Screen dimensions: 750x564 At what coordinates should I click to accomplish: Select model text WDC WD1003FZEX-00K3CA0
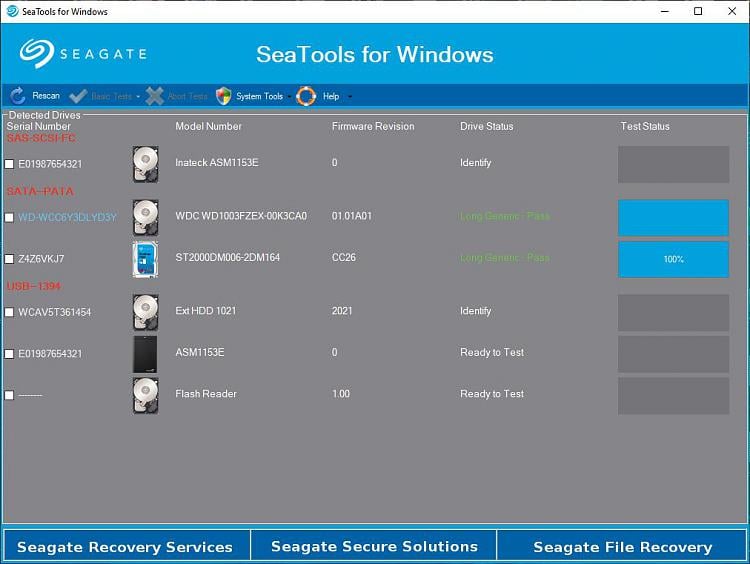point(241,216)
